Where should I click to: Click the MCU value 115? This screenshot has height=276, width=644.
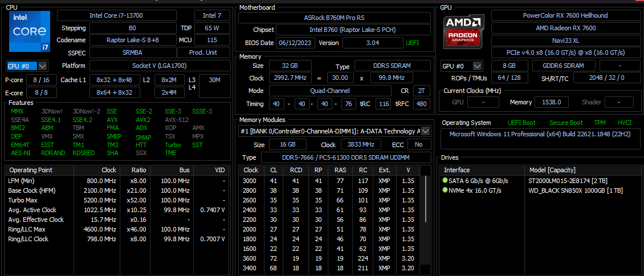[212, 40]
